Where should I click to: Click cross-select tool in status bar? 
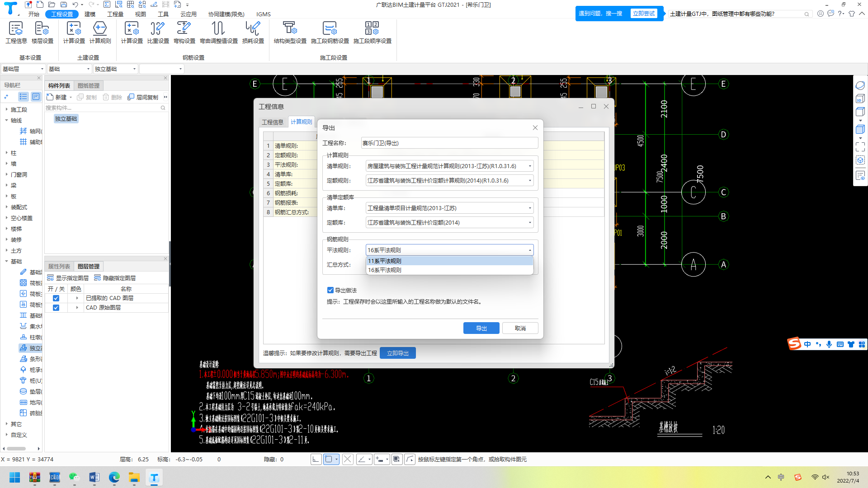coord(348,459)
